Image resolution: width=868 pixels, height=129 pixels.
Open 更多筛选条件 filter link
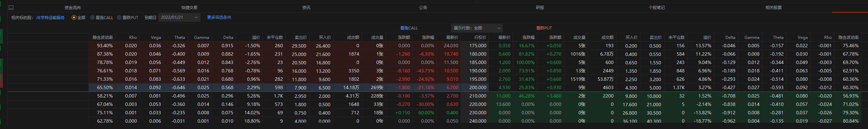click(219, 17)
